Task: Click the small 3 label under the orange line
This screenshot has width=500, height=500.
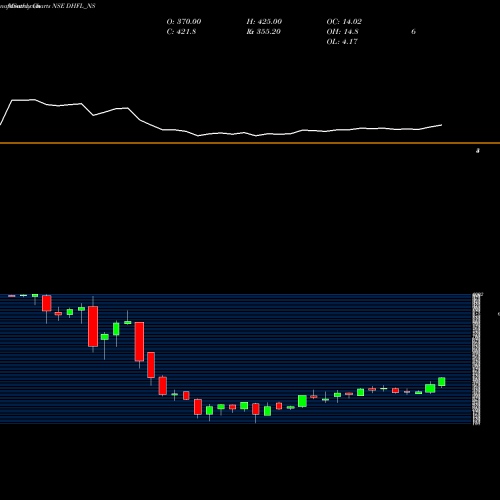Action: [x=477, y=151]
